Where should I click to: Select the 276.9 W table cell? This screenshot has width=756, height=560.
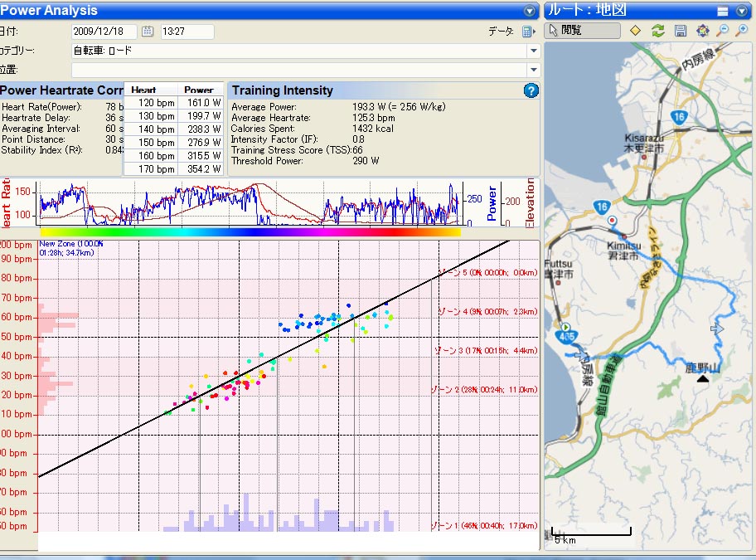200,143
